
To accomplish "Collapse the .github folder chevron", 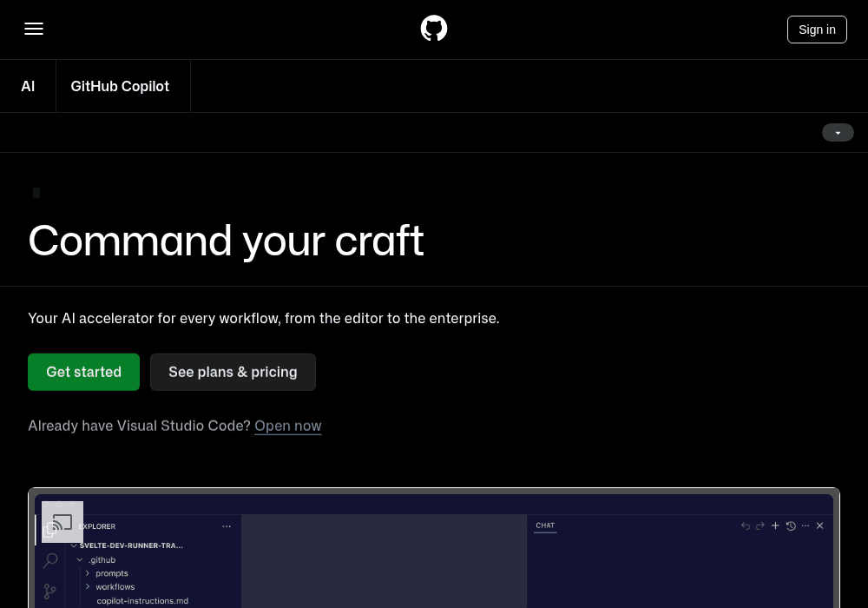I will (x=80, y=560).
